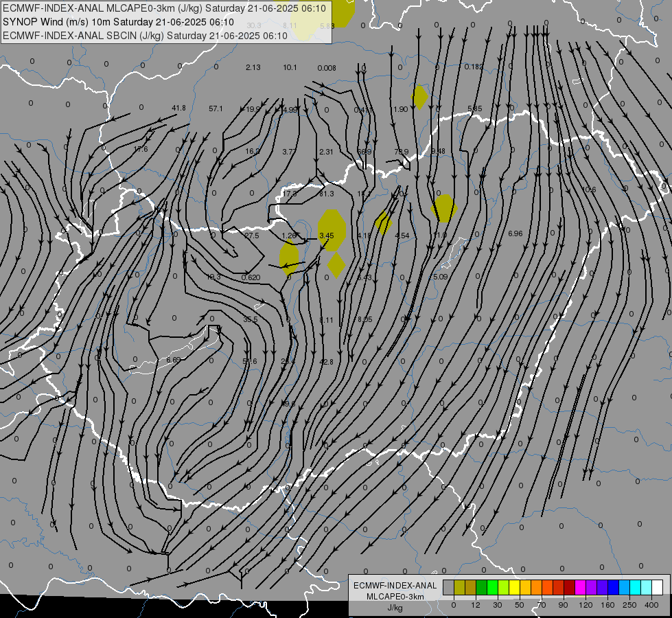Click the legend tick label 70
Screen dimensions: 672x618
(x=541, y=605)
